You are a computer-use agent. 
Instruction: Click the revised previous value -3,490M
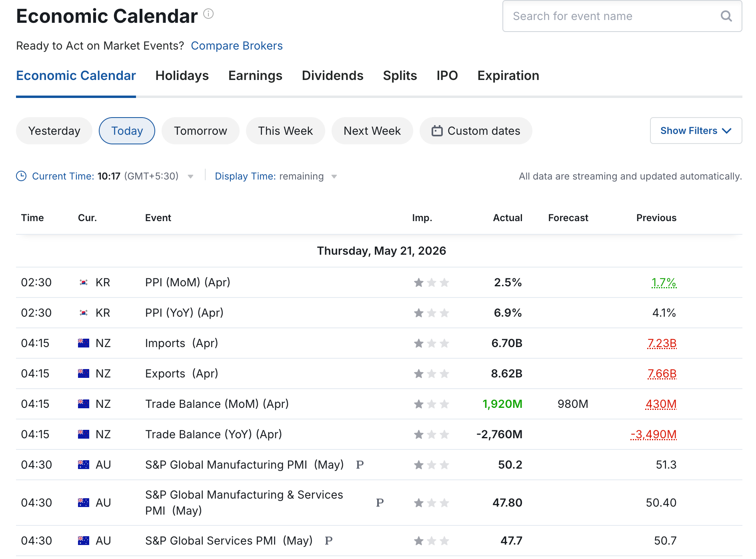tap(654, 434)
